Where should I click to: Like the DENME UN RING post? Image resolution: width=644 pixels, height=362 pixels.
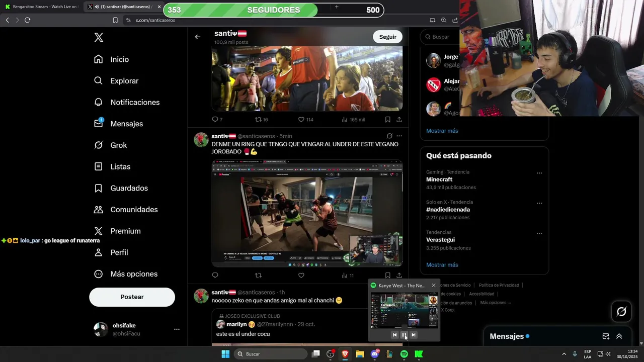[x=301, y=276]
